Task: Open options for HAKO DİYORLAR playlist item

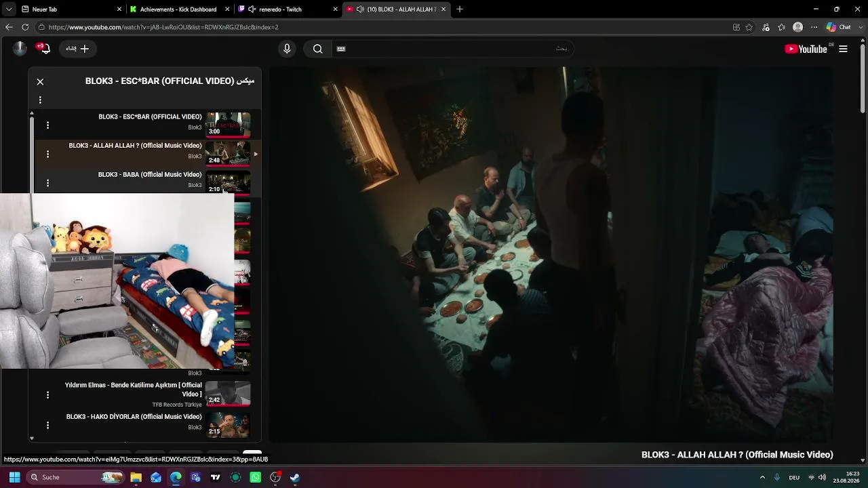Action: tap(47, 425)
